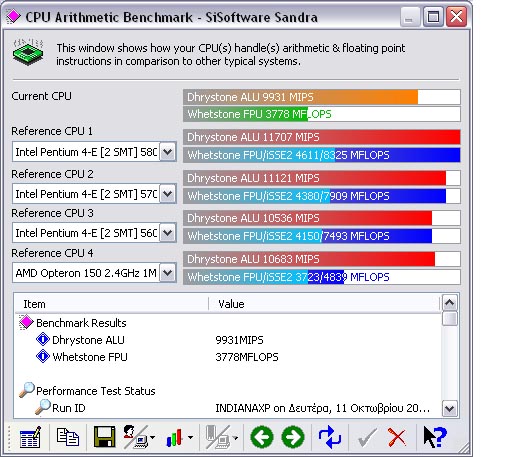This screenshot has height=457, width=512.
Task: Open the Reference CPU 2 dropdown
Action: click(x=168, y=194)
